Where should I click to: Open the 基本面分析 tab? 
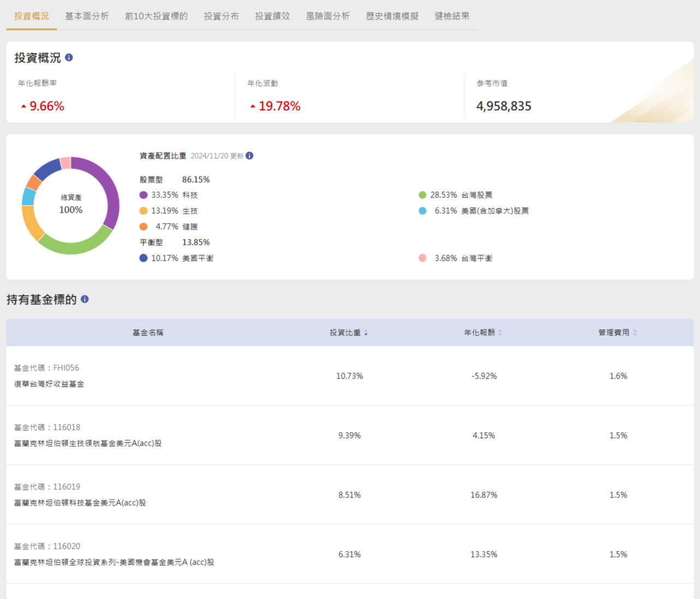click(87, 16)
